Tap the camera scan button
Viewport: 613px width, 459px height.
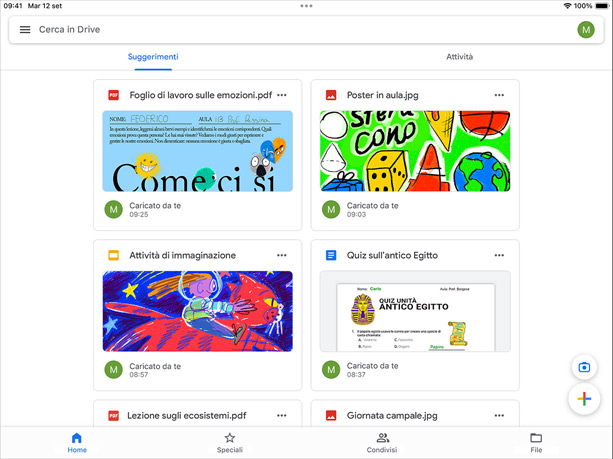pos(583,367)
